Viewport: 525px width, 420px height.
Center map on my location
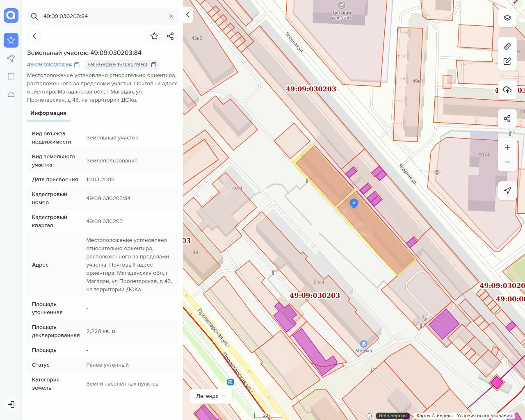click(507, 190)
